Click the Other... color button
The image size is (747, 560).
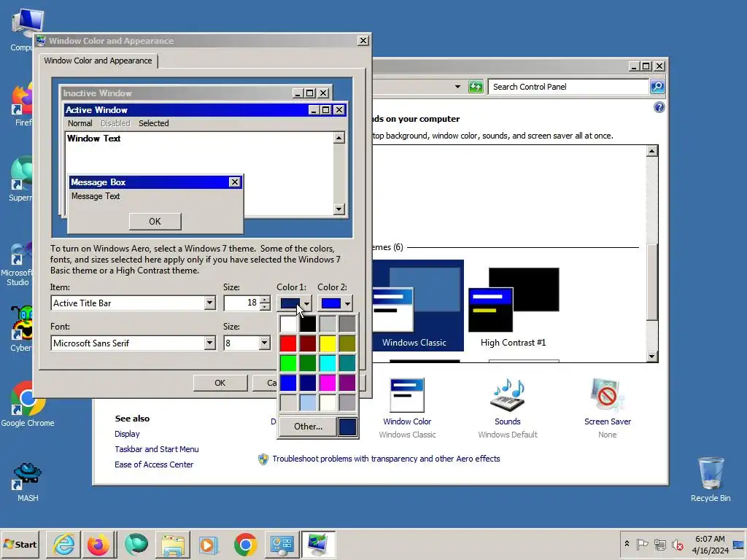click(x=308, y=427)
